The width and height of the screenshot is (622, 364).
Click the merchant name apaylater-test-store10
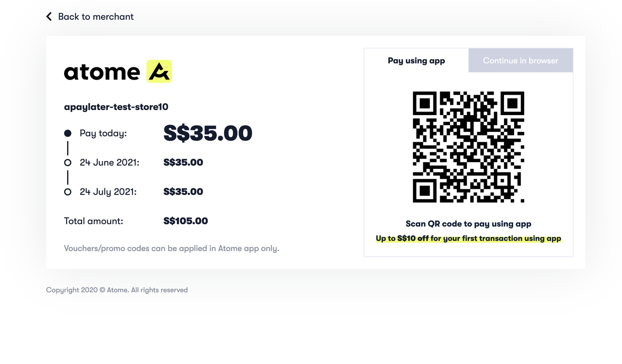click(x=116, y=107)
